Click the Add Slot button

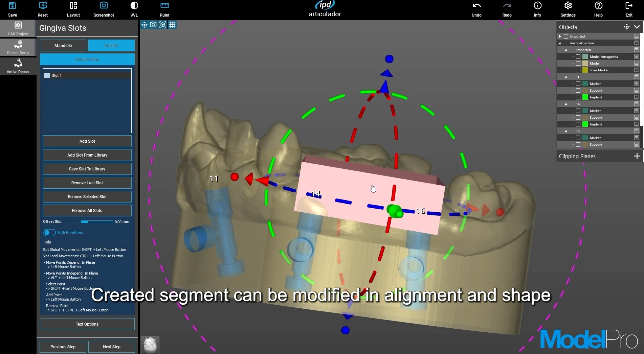point(87,141)
